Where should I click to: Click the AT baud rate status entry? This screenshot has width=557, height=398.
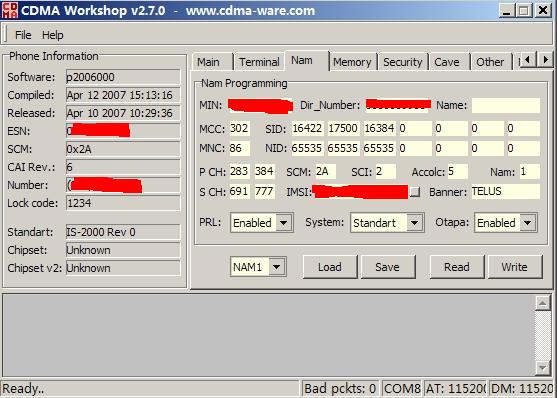point(456,389)
